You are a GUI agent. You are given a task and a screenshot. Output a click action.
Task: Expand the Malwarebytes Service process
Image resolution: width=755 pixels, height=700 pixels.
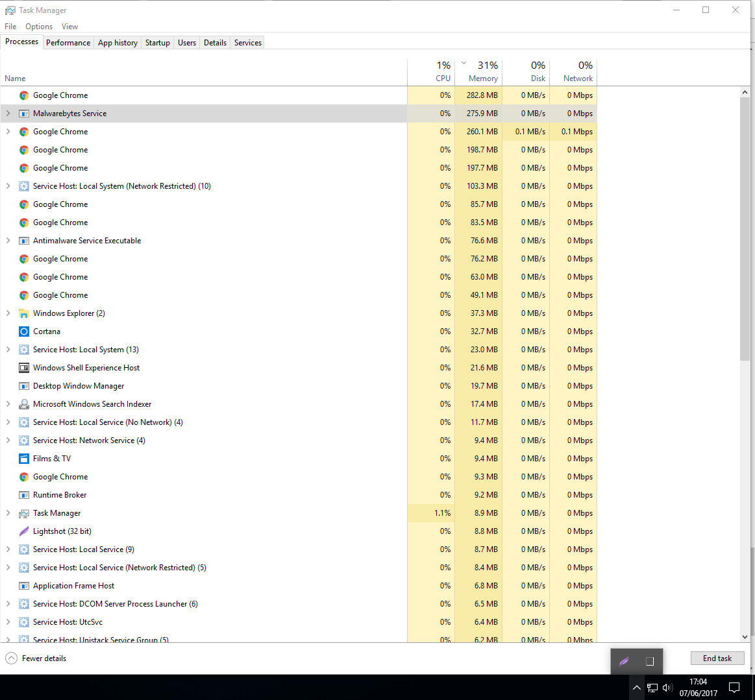(x=8, y=114)
